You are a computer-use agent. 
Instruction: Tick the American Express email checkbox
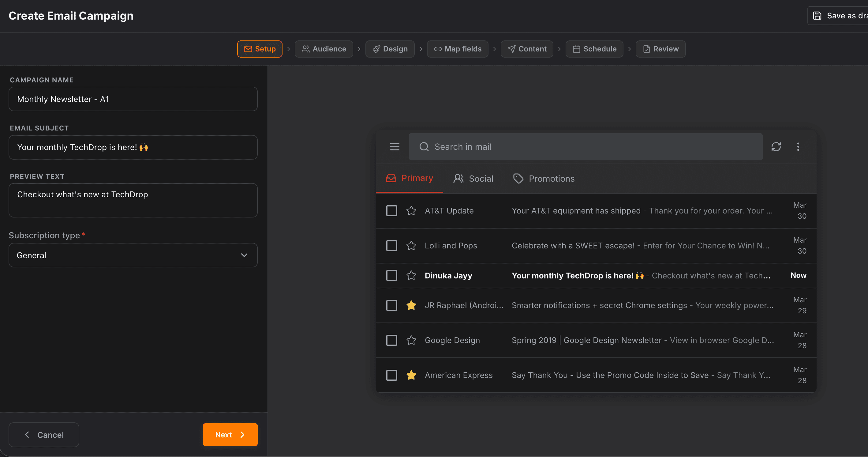[x=391, y=376]
